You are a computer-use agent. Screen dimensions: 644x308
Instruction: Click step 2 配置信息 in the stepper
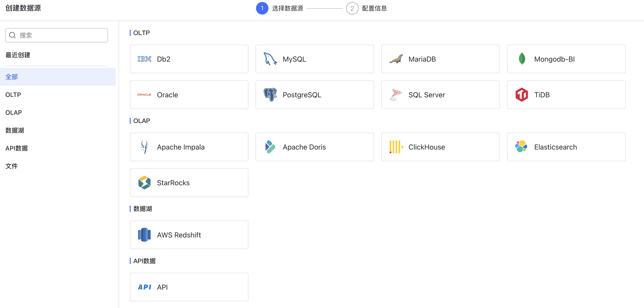[x=367, y=8]
